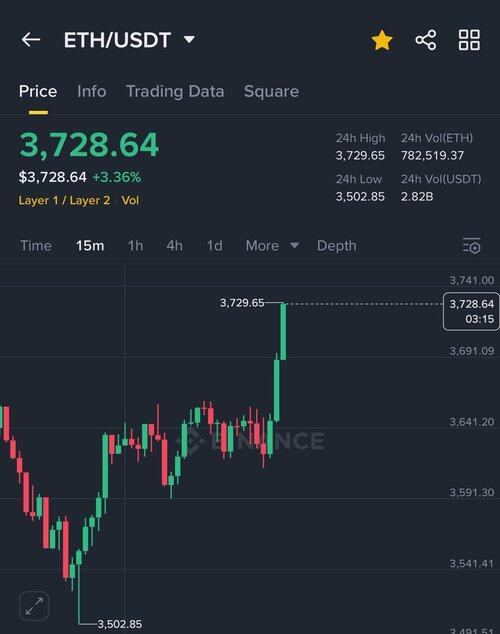Viewport: 500px width, 634px height.
Task: Show the Depth chart
Action: [337, 245]
